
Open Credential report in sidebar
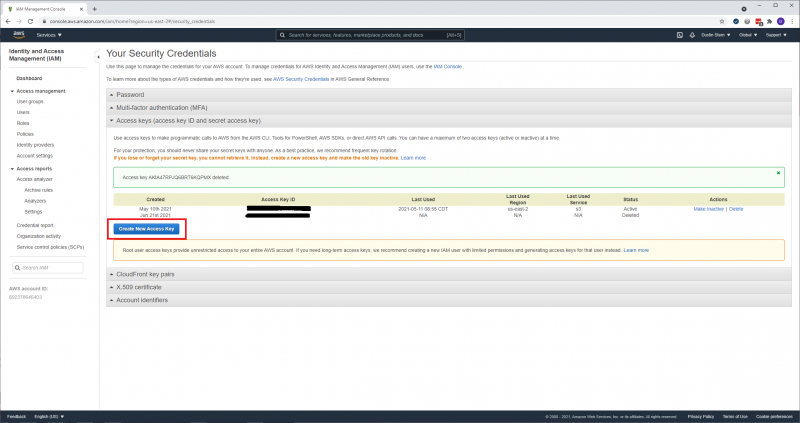point(35,225)
